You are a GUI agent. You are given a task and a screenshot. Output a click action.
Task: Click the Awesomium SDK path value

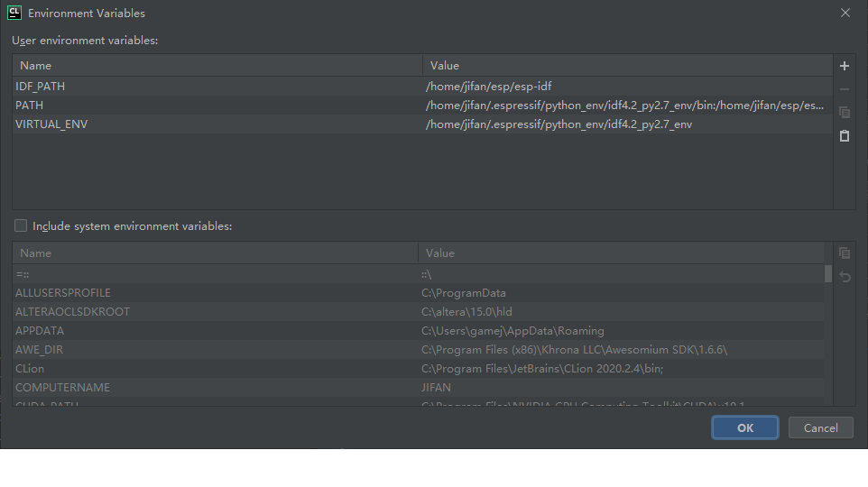(574, 350)
